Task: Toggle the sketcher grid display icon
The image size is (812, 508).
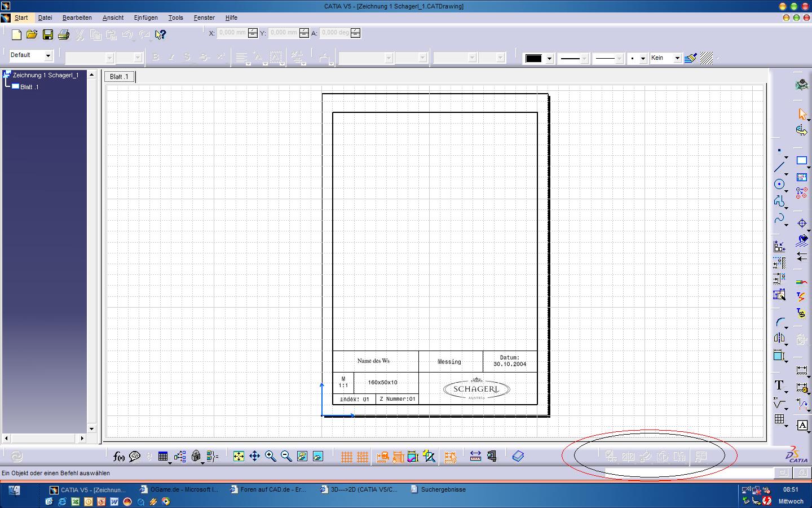Action: (x=347, y=457)
